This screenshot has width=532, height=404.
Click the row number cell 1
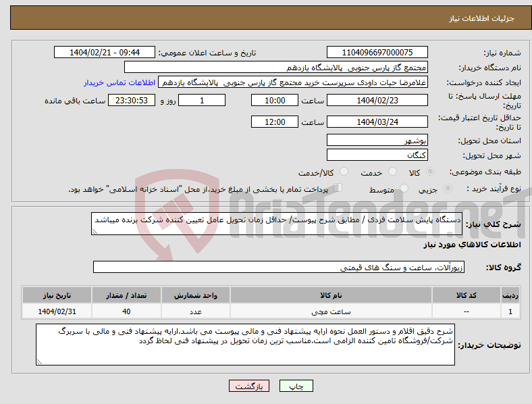[510, 311]
